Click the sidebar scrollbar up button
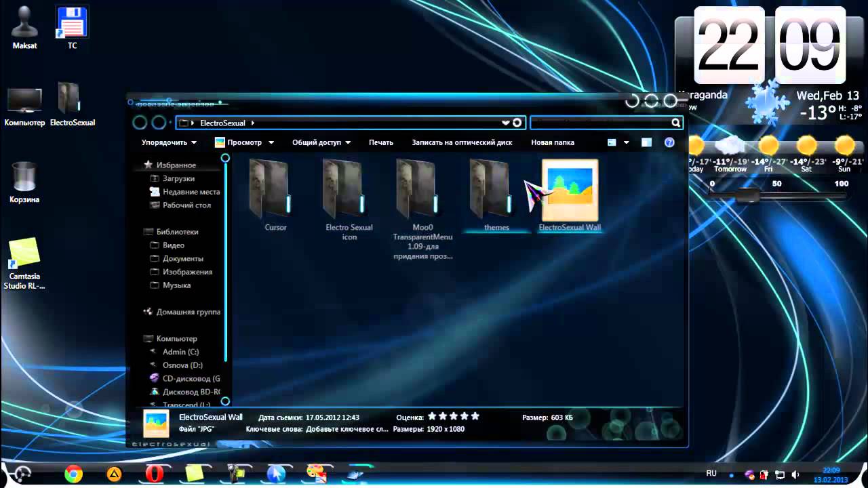 [x=225, y=158]
